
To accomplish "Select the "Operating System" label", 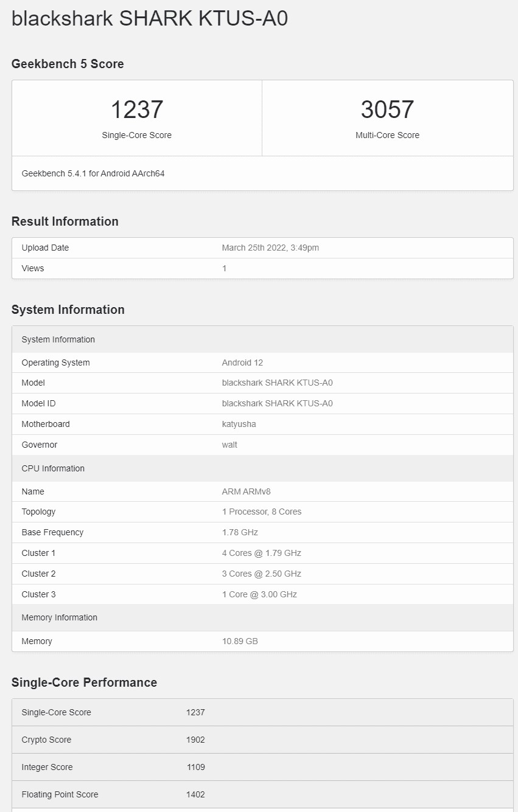I will point(55,363).
